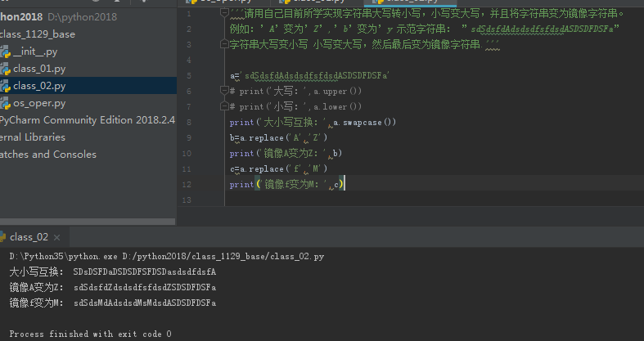Select the External Libraries node
Image resolution: width=644 pixels, height=341 pixels.
tap(33, 137)
